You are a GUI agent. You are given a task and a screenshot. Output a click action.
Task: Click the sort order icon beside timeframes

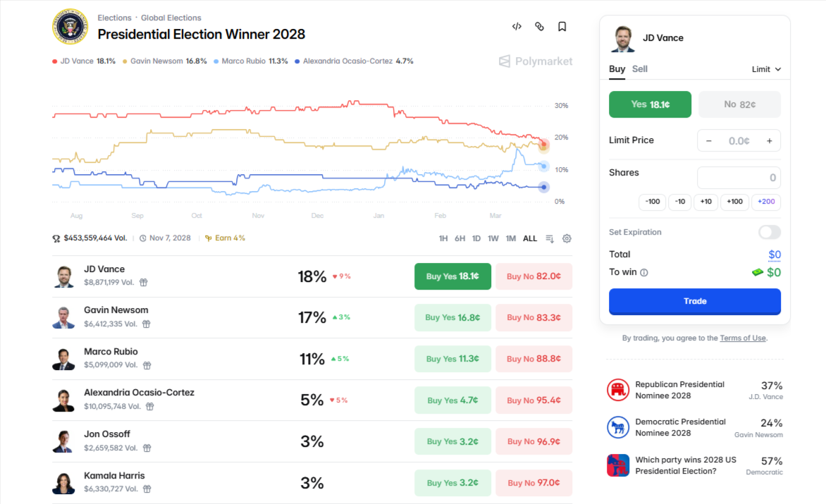(550, 238)
